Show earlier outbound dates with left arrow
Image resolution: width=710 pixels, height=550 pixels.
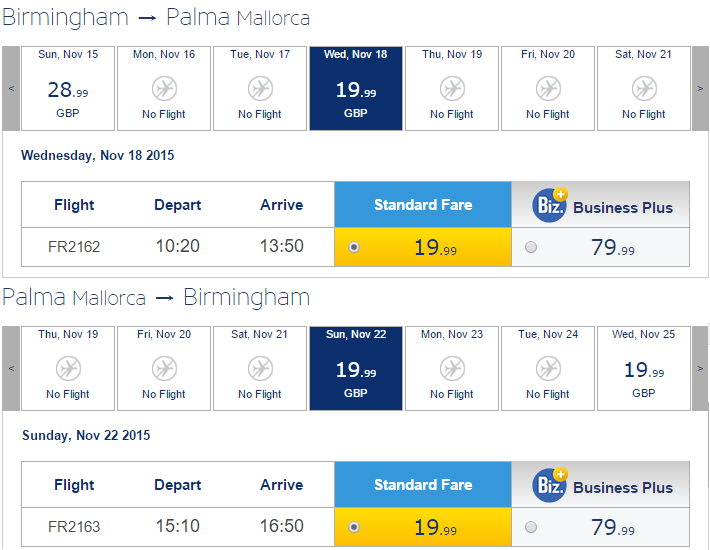click(x=11, y=88)
